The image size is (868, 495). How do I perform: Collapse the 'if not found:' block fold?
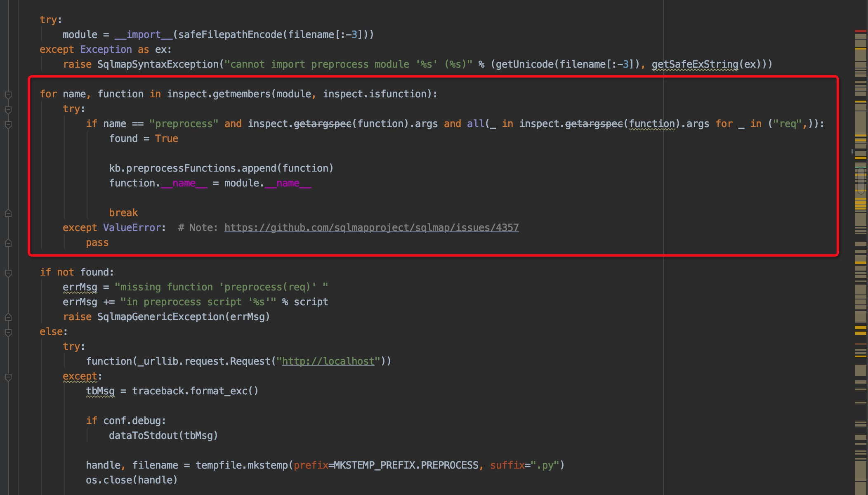click(8, 273)
